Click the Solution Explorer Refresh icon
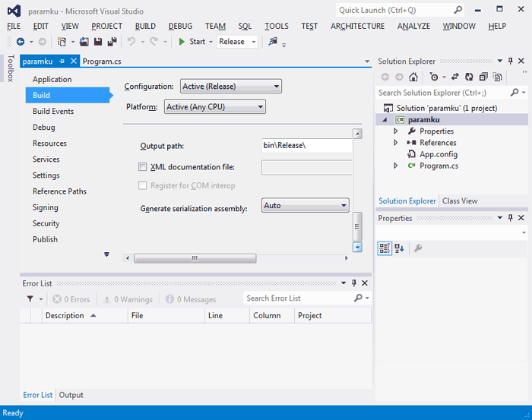The height and width of the screenshot is (420, 532). tap(469, 77)
